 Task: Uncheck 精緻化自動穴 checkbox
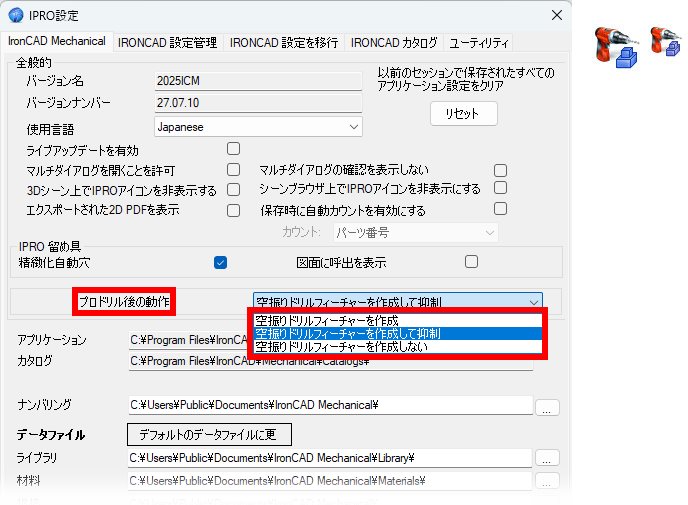tap(220, 263)
